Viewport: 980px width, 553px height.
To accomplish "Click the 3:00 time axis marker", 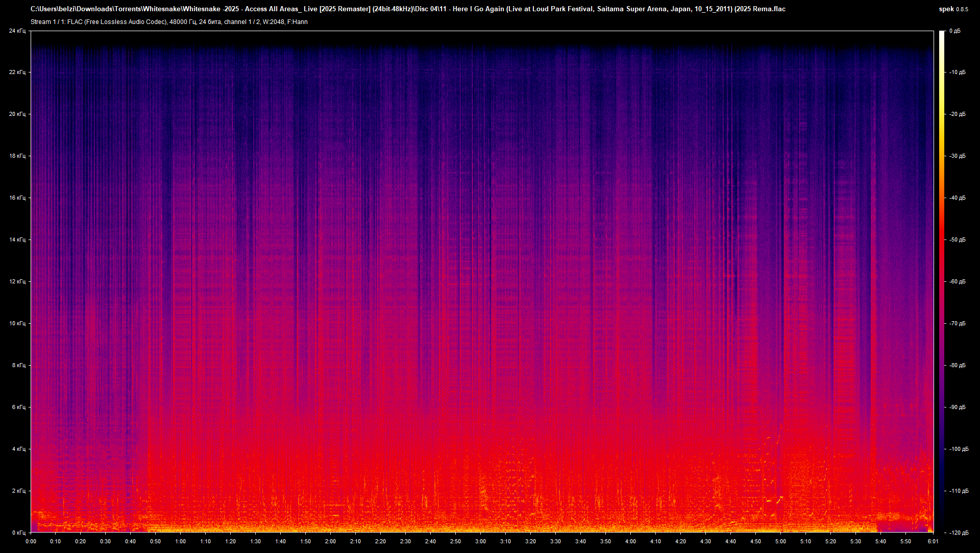I will (480, 541).
